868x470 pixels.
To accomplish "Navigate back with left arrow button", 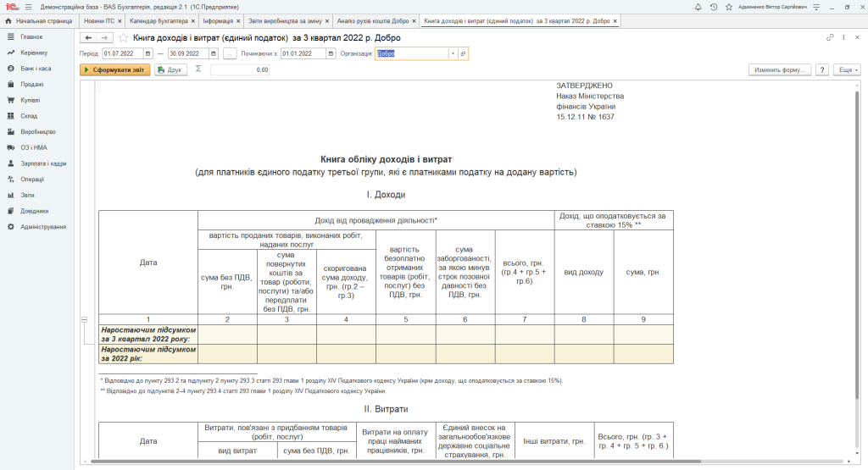I will coord(88,37).
